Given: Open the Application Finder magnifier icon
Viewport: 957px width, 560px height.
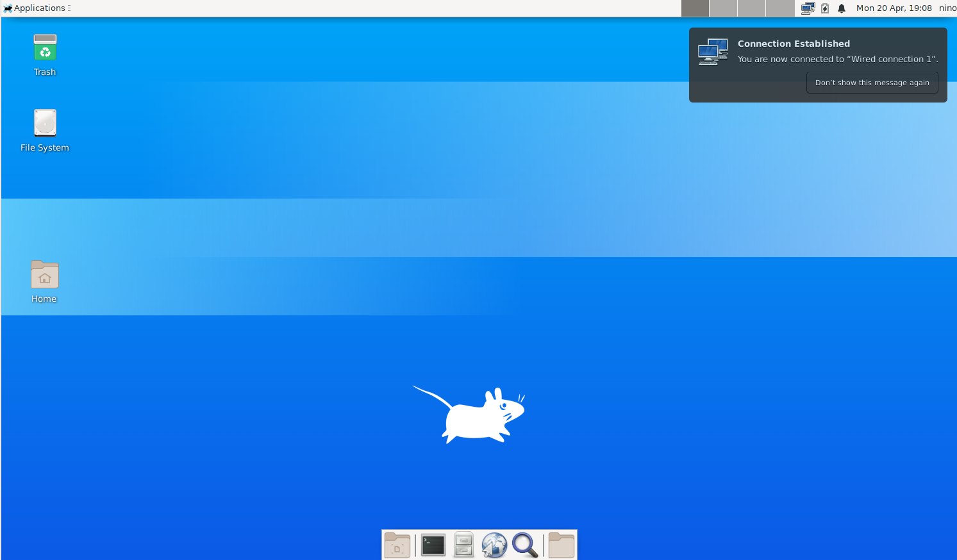Looking at the screenshot, I should 526,545.
